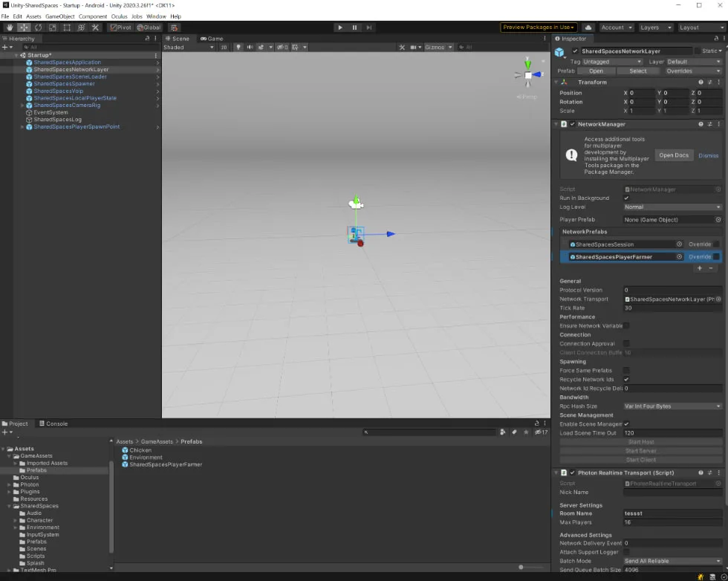Open the cloud services icon
The image size is (728, 581).
[x=588, y=27]
